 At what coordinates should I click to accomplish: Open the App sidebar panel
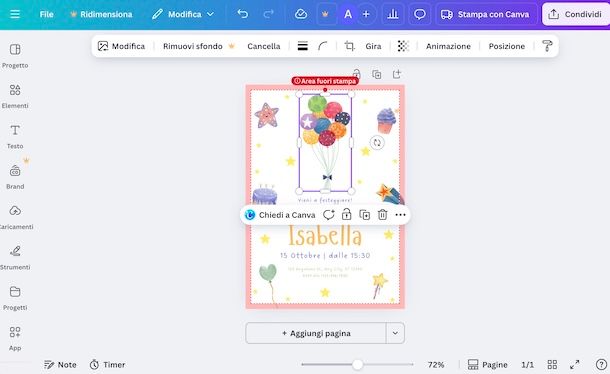point(15,339)
